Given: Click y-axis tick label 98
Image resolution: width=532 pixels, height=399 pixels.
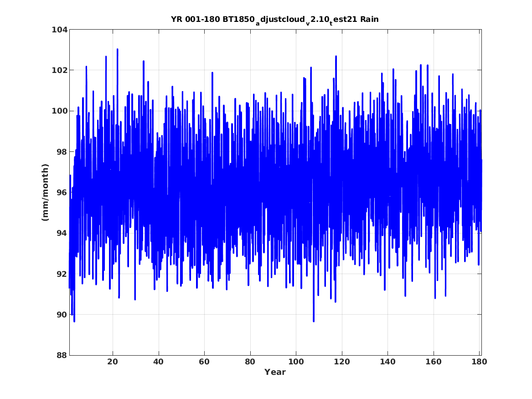Looking at the screenshot, I should point(62,152).
